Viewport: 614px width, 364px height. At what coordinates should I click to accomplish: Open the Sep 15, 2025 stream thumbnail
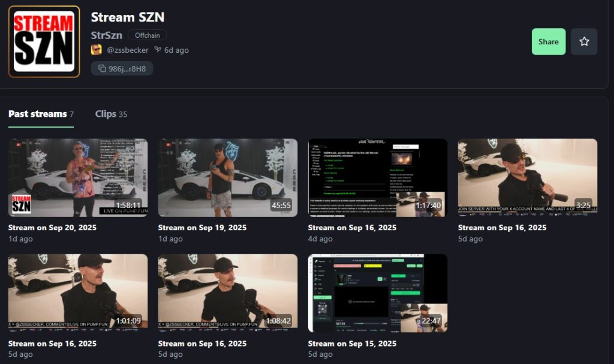click(x=378, y=293)
